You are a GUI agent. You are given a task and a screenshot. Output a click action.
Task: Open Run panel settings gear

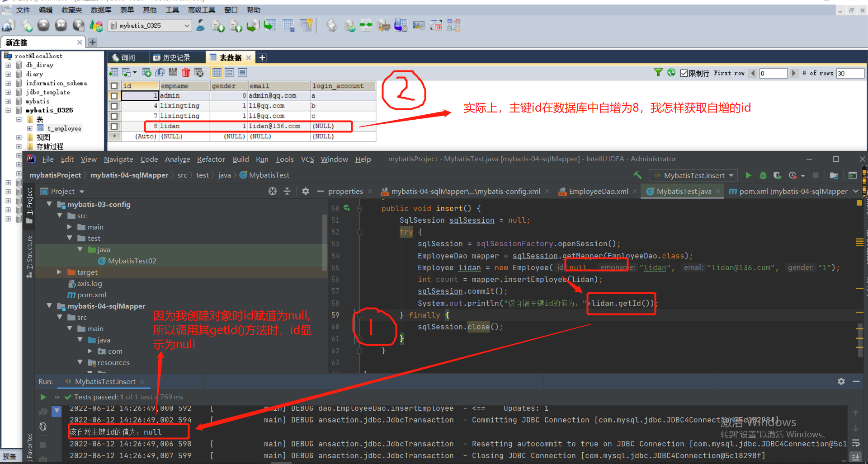click(841, 381)
